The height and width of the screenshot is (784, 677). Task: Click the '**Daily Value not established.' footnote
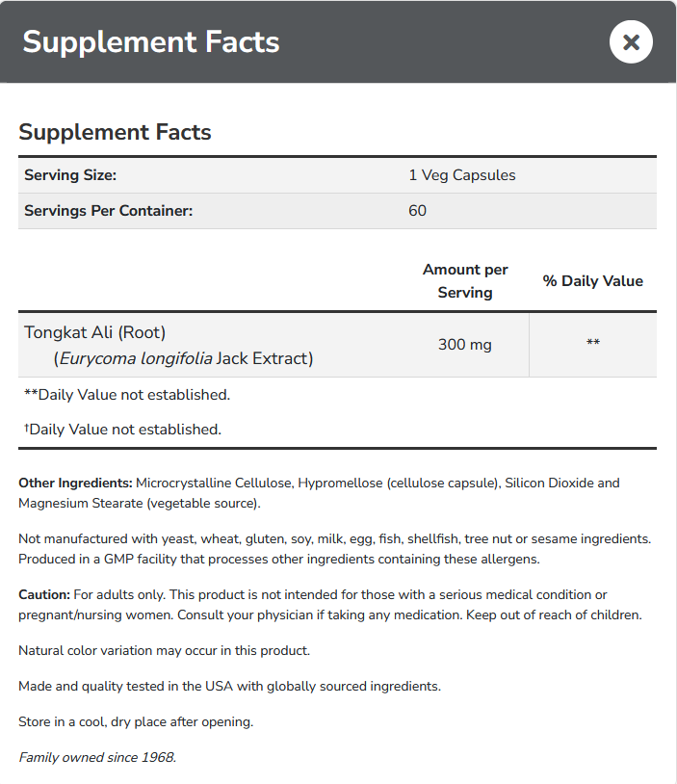point(127,394)
